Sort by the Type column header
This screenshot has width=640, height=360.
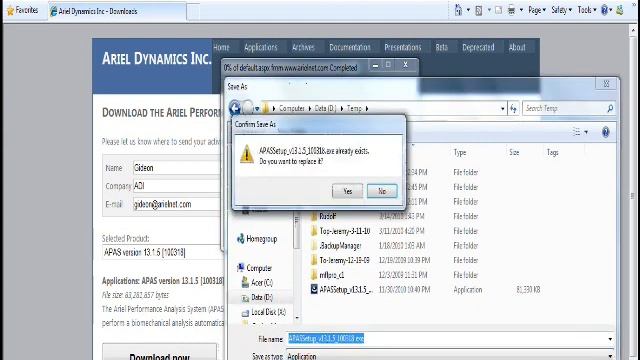coord(460,152)
